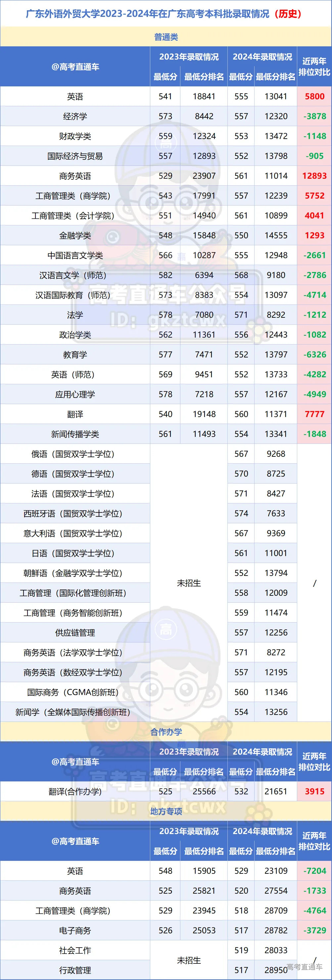Click the 应用心理学 major name
332x980 pixels.
[75, 394]
